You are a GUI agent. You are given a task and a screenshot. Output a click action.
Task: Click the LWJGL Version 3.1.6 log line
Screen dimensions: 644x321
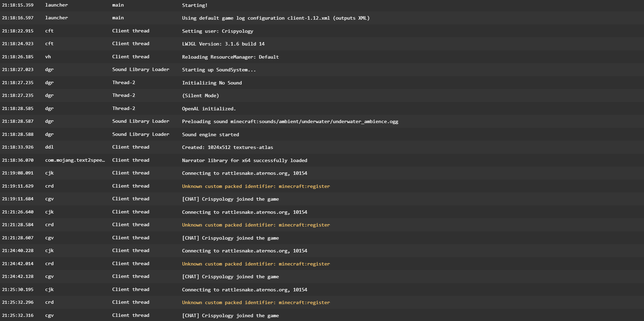click(322, 44)
